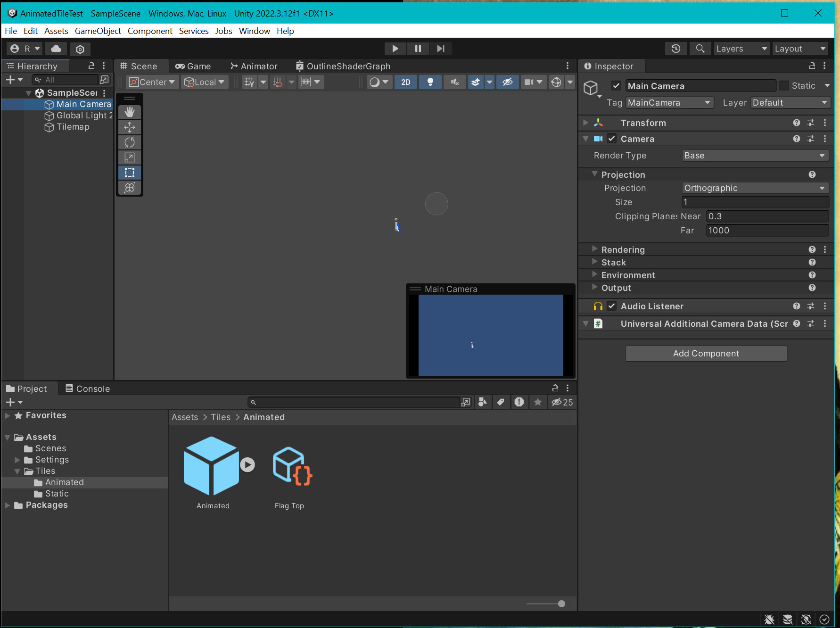
Task: Open the GameObject menu
Action: (98, 31)
